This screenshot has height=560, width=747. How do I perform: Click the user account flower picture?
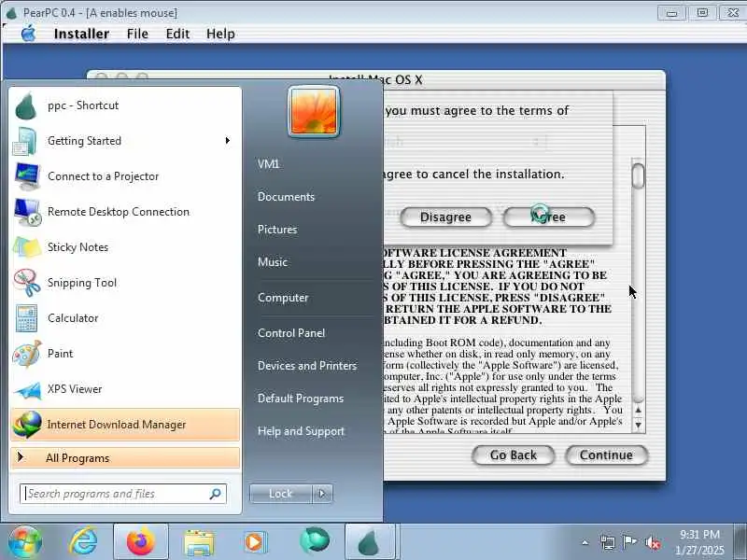click(314, 111)
